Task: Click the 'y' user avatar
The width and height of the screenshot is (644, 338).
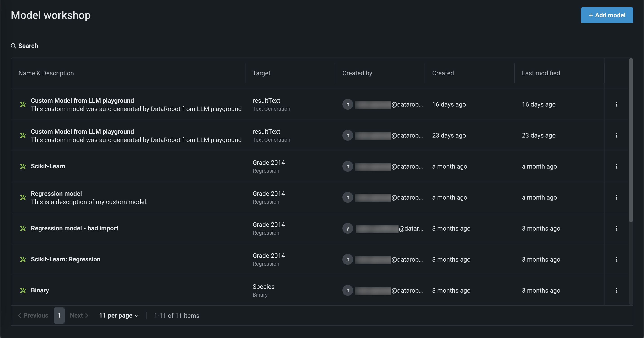Action: coord(348,228)
